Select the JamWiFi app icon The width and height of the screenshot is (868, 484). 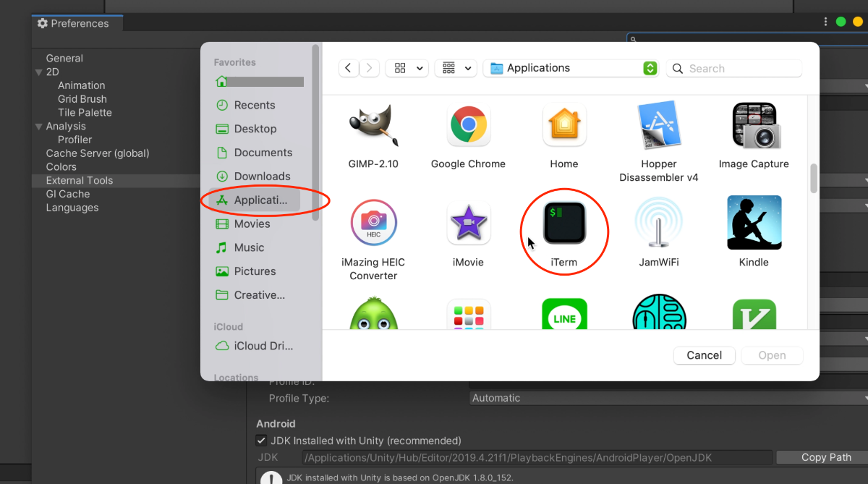click(659, 224)
